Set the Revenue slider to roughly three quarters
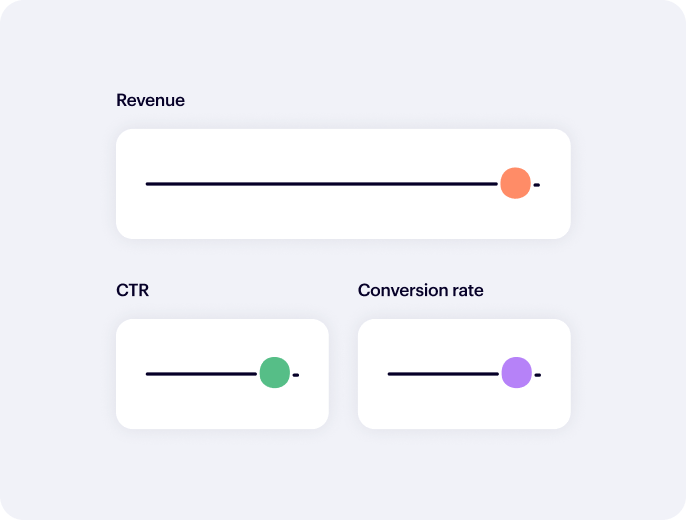Image resolution: width=686 pixels, height=520 pixels. click(441, 184)
